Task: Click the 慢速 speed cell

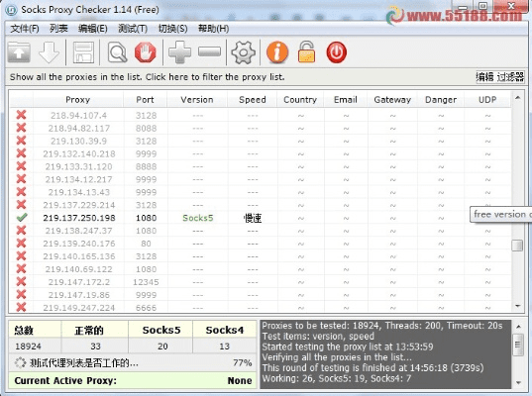Action: [253, 218]
